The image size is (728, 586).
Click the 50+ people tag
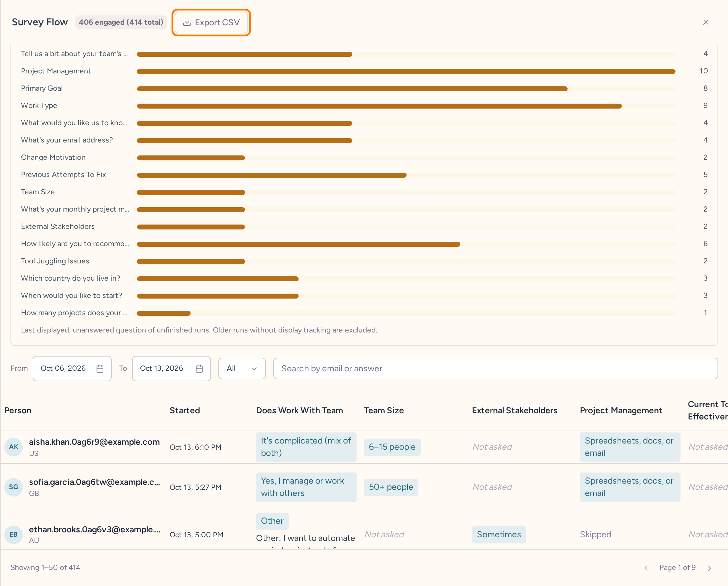coord(391,487)
